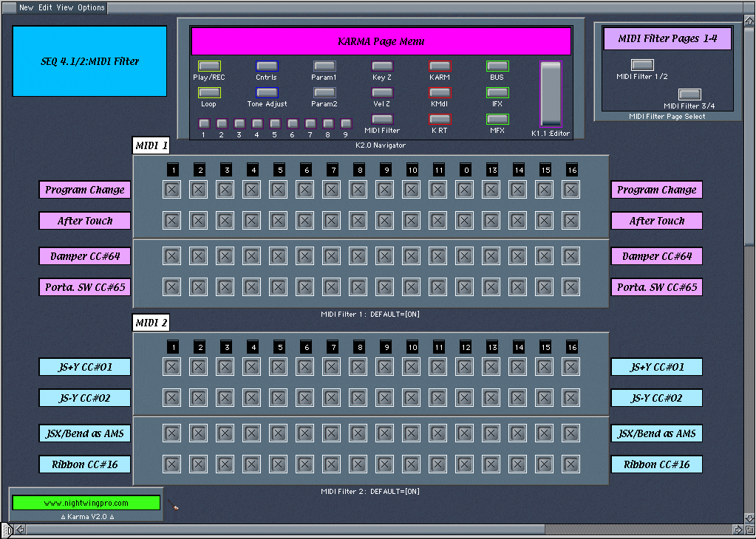Select the Loop page button
This screenshot has height=539, width=756.
[209, 93]
